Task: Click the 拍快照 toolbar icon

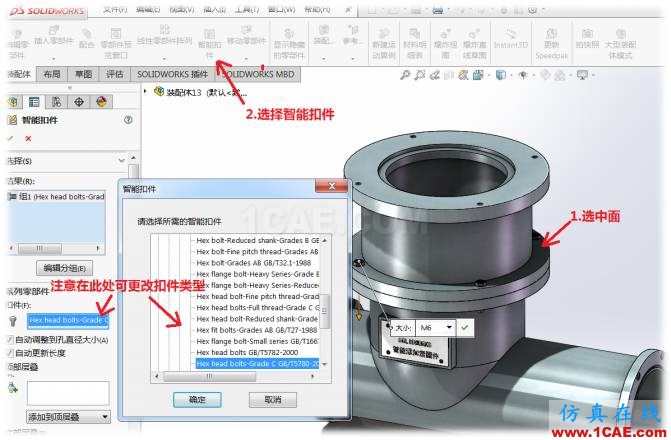Action: tap(587, 38)
